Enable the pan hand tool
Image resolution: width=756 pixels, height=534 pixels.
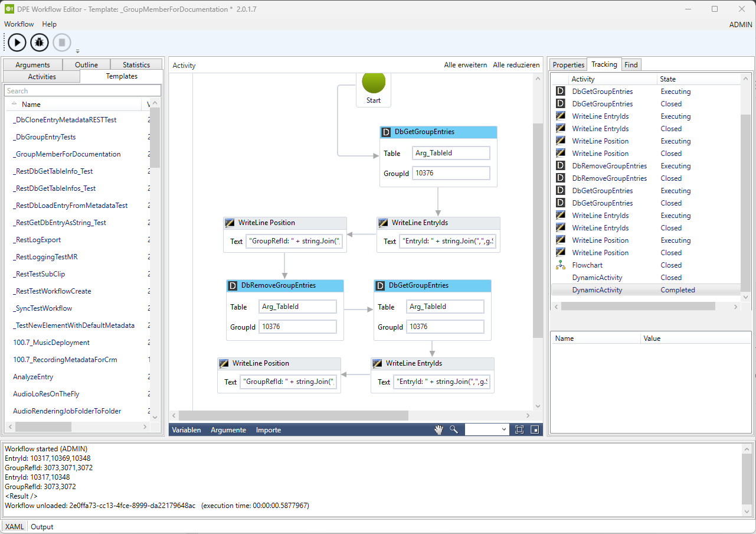click(x=438, y=429)
